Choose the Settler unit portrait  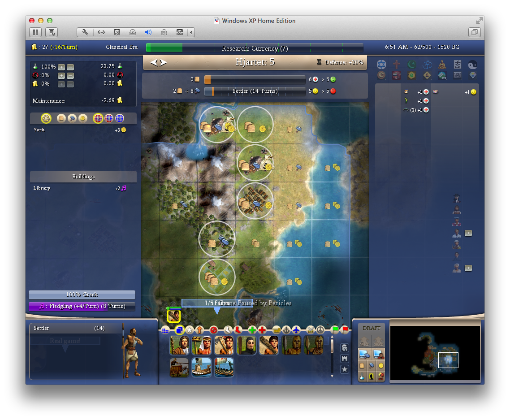click(x=179, y=345)
